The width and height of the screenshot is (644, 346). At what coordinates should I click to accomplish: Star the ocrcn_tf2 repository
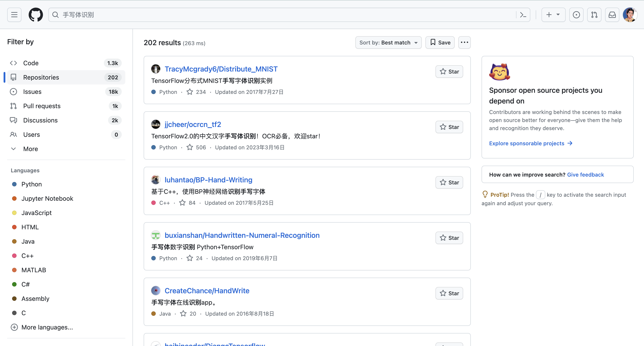[449, 127]
